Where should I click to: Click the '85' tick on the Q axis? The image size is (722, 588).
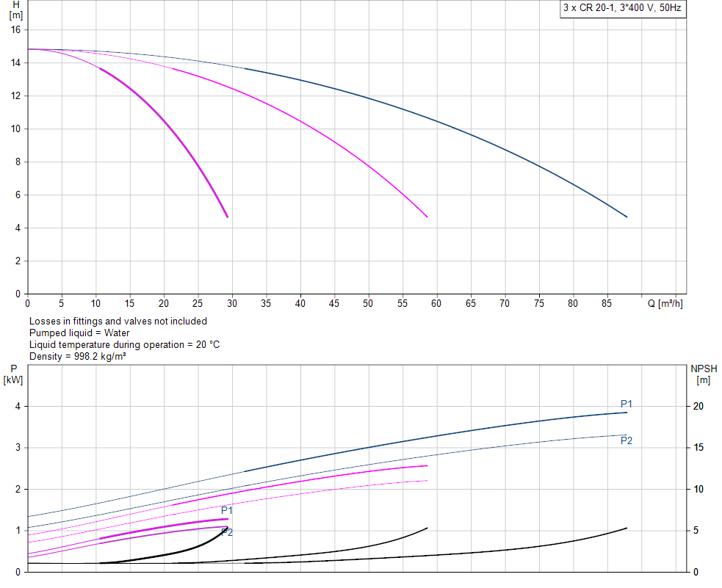click(607, 304)
